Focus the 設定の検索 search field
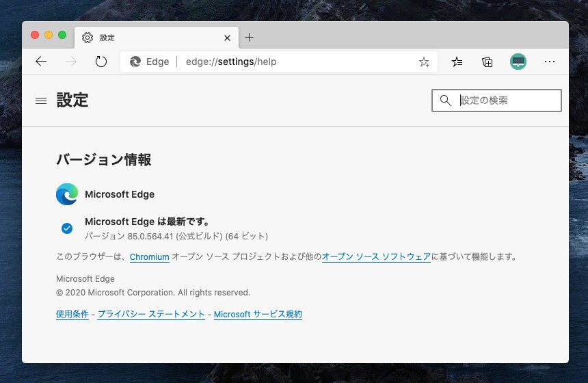Image resolution: width=588 pixels, height=383 pixels. pyautogui.click(x=496, y=101)
